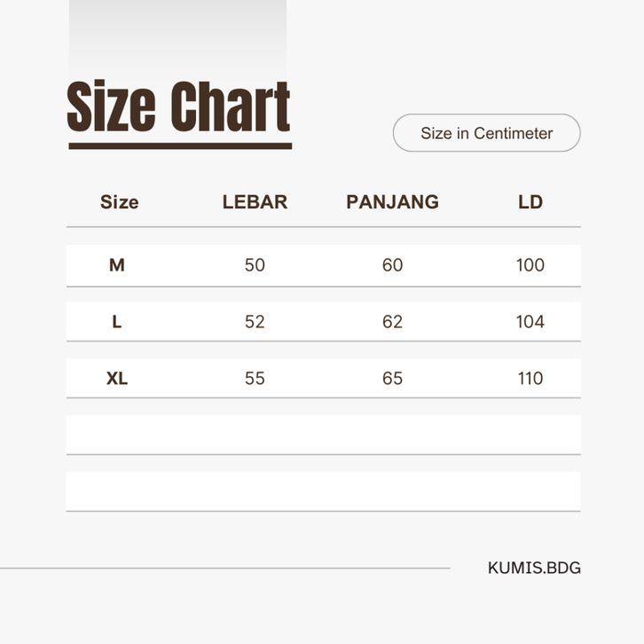
Task: Select LD value 100 in the M row
Action: [530, 265]
